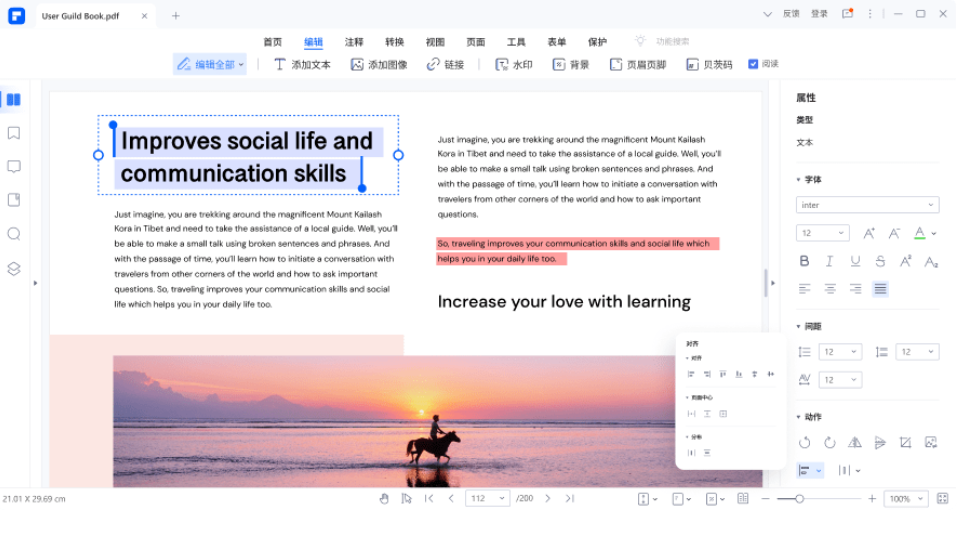Open the layers panel in left sidebar
This screenshot has width=962, height=534.
tap(13, 268)
